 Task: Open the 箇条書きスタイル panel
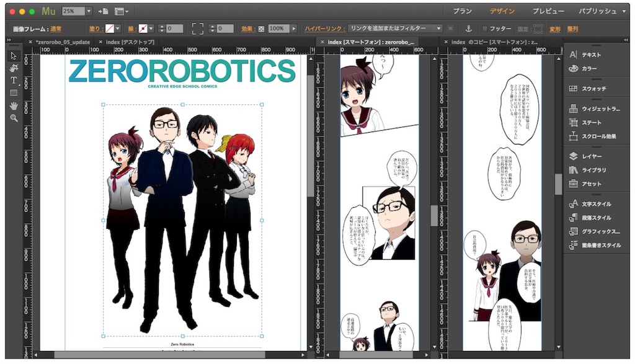[595, 245]
